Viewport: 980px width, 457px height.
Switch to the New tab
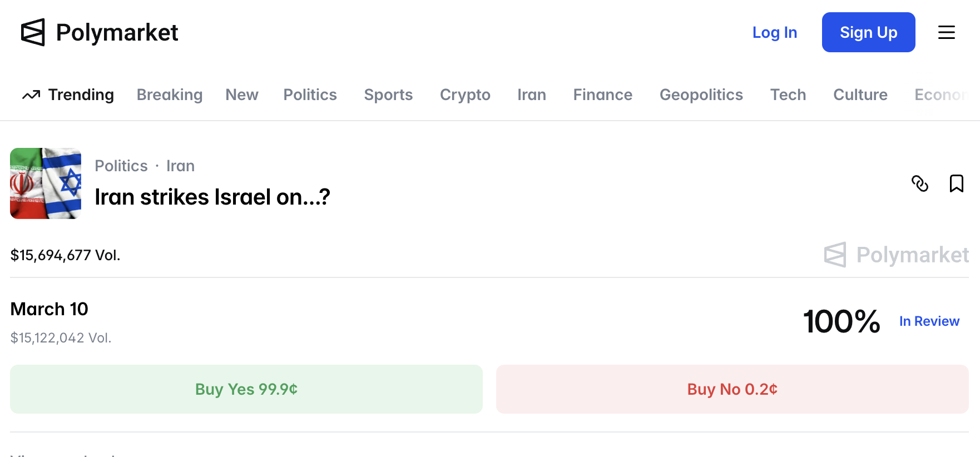coord(241,95)
